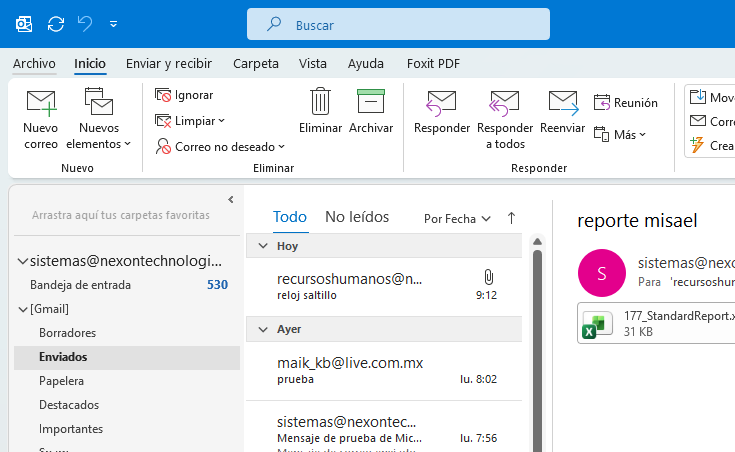Click Responder a todos icon
Image resolution: width=735 pixels, height=452 pixels.
(504, 103)
